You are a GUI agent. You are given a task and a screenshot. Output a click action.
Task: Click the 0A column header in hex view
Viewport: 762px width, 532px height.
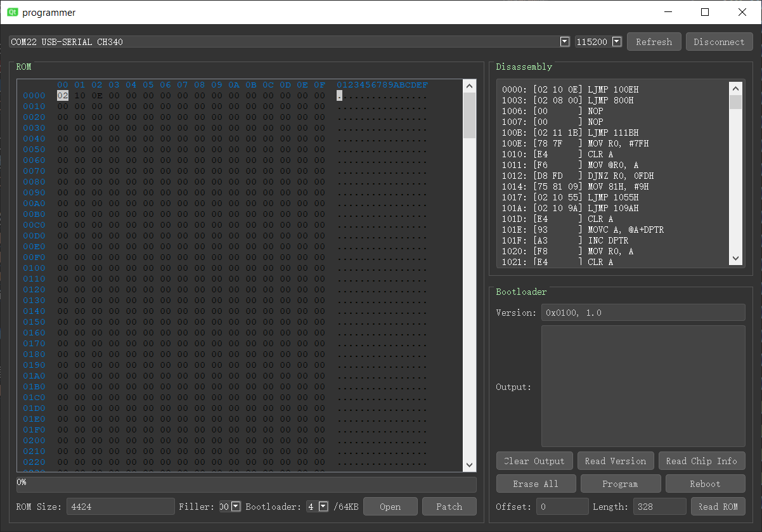click(x=234, y=85)
